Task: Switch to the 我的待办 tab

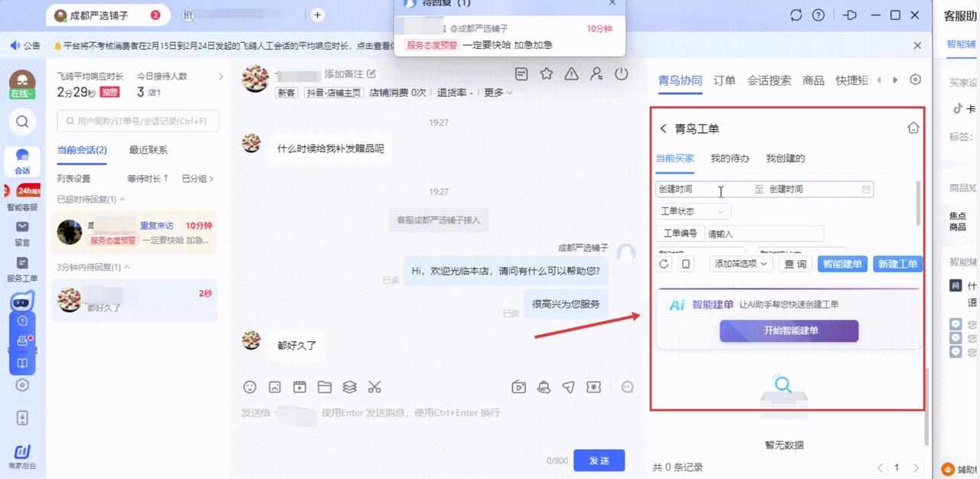Action: (x=729, y=158)
